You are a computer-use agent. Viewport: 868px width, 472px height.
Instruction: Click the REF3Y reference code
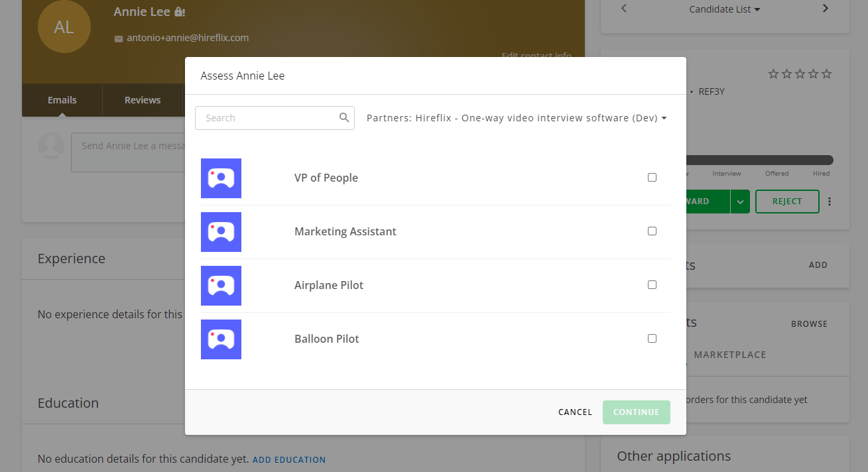pos(712,91)
